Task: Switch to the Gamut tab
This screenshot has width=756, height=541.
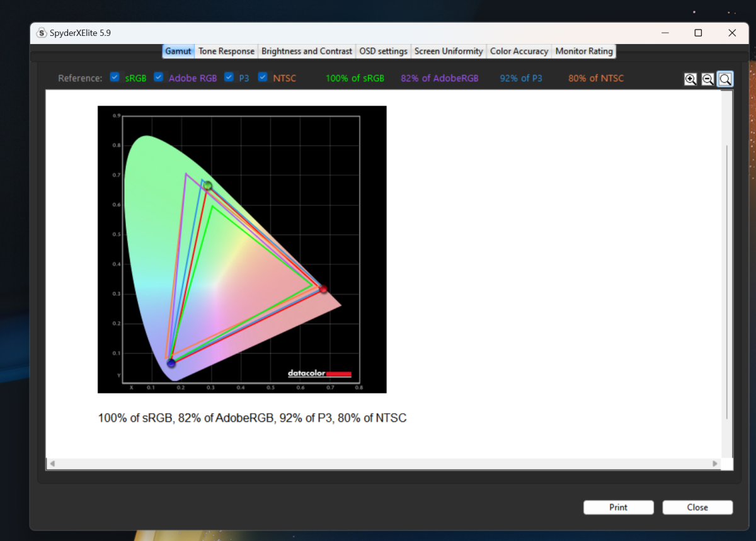Action: (x=178, y=52)
